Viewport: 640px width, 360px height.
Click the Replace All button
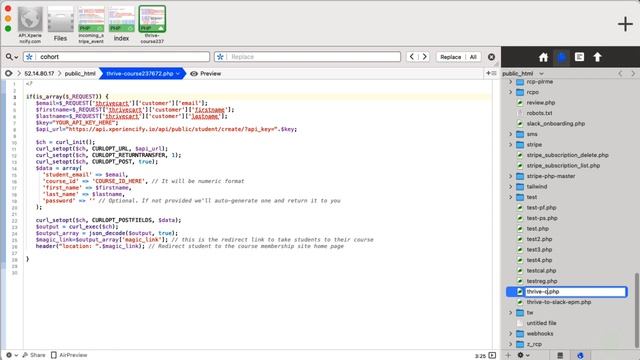(473, 57)
